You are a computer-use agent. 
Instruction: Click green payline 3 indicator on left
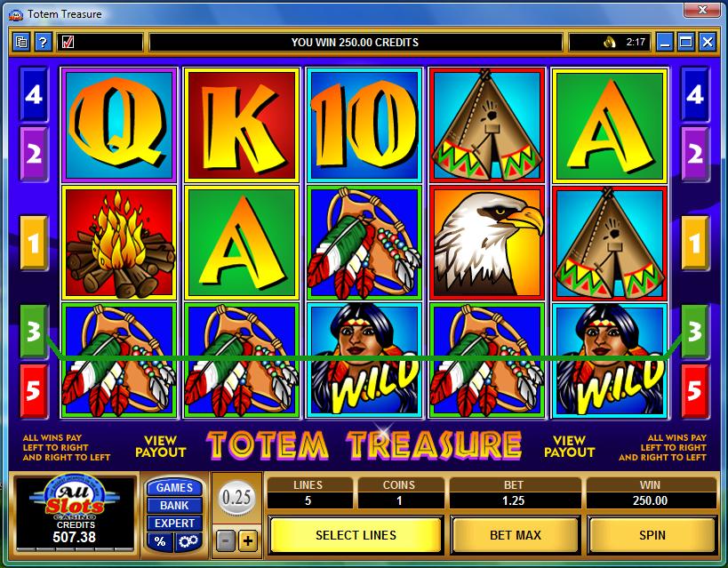click(34, 332)
